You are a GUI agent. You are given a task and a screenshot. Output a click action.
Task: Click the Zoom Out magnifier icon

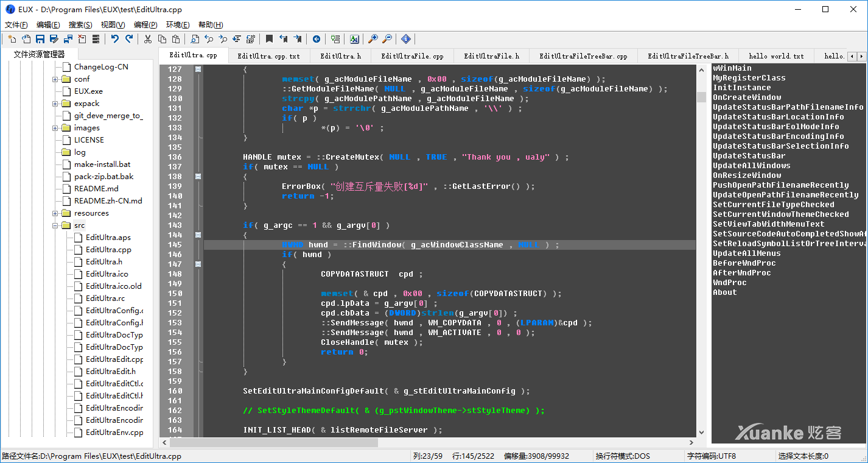(x=387, y=39)
